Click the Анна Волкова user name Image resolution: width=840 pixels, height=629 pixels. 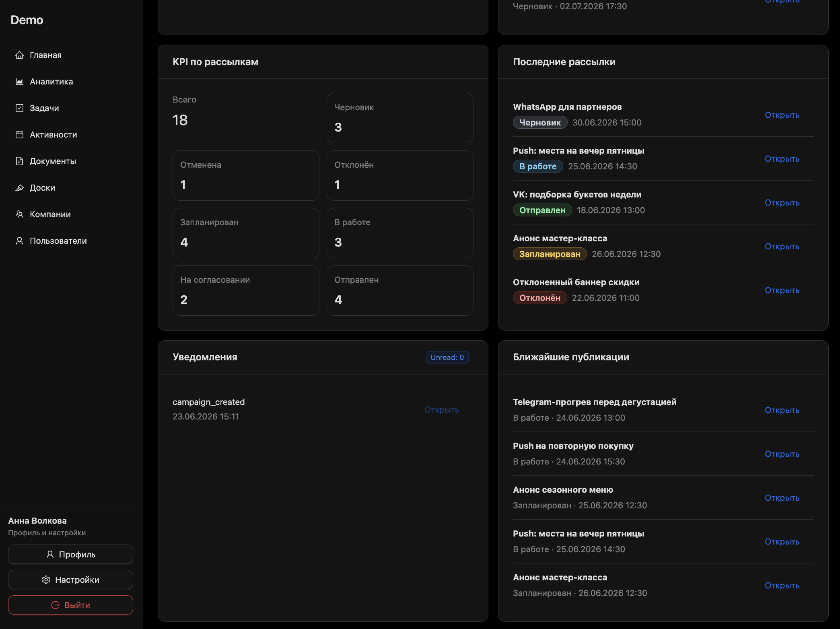click(x=37, y=521)
